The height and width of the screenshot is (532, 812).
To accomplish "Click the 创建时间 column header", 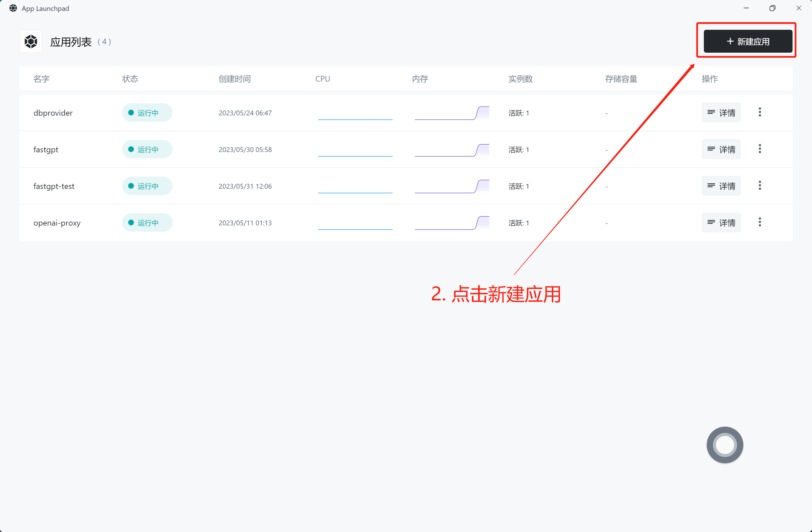I will [235, 79].
